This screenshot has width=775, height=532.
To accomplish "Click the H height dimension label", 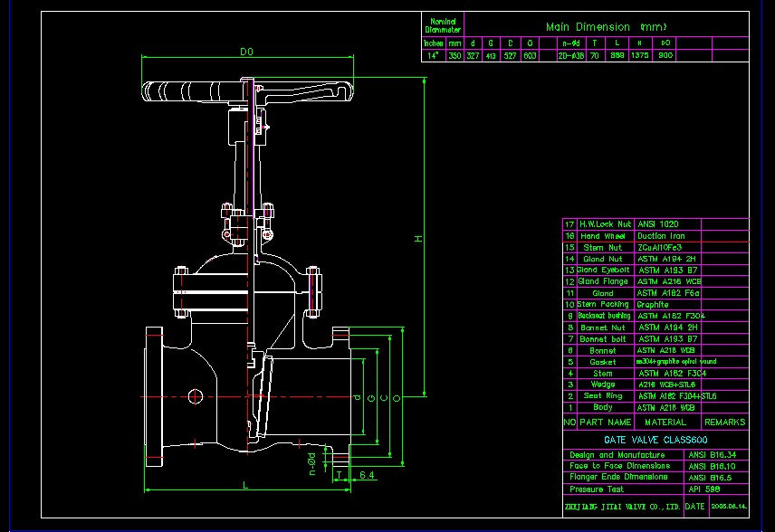I will (x=418, y=238).
